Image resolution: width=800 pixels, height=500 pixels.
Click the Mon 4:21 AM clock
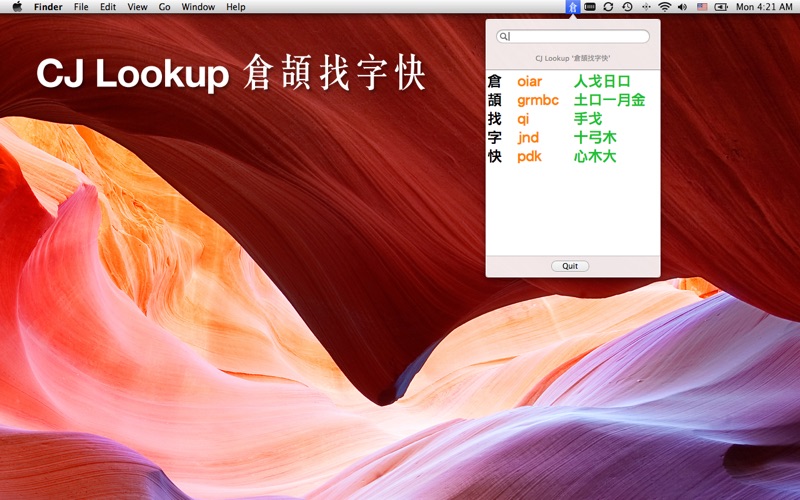point(764,7)
